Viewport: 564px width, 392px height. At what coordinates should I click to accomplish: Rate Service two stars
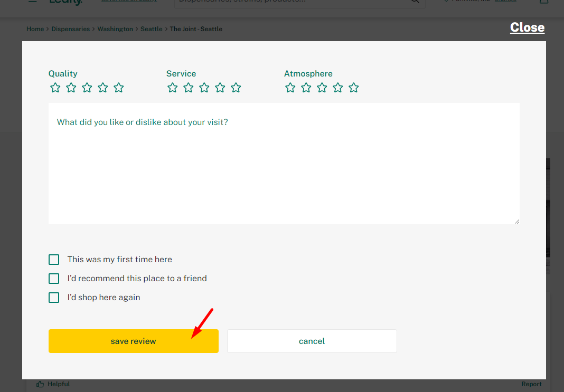point(189,88)
